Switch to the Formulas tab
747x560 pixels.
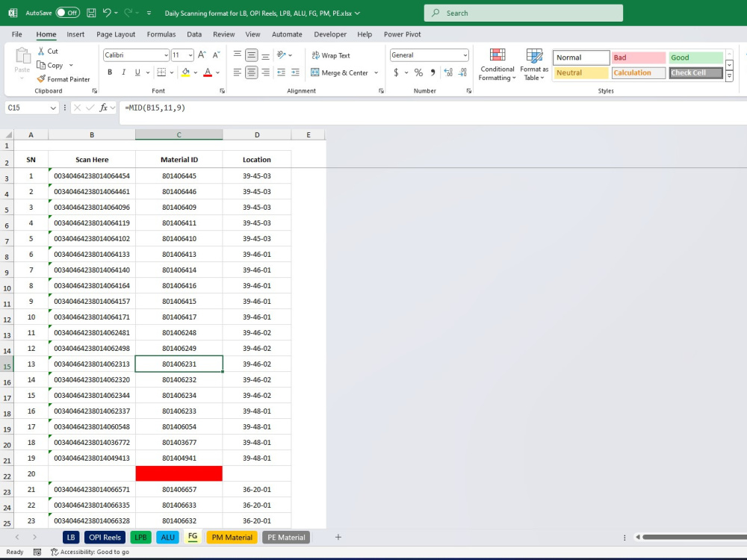[x=161, y=34]
